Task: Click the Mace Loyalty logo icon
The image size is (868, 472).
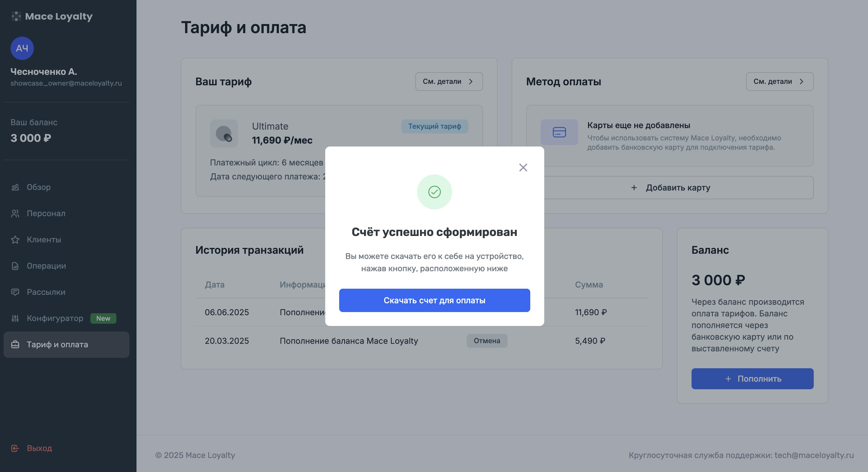Action: click(x=16, y=16)
